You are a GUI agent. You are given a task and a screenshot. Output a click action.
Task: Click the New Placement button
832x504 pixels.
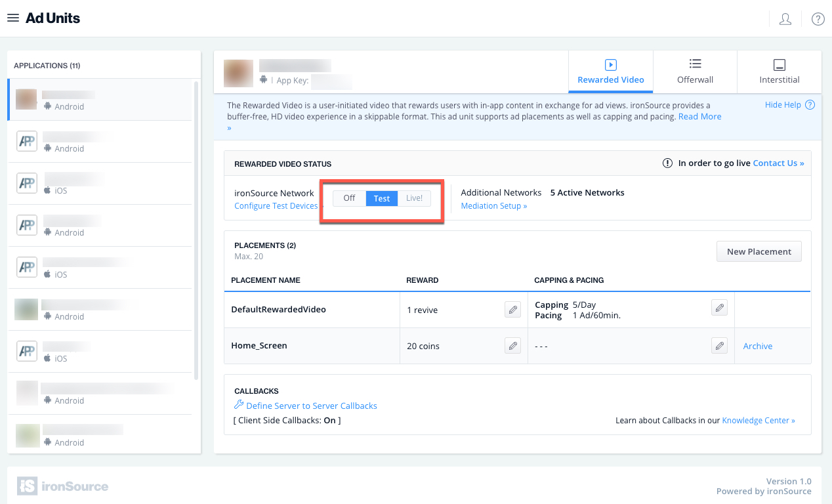(759, 251)
